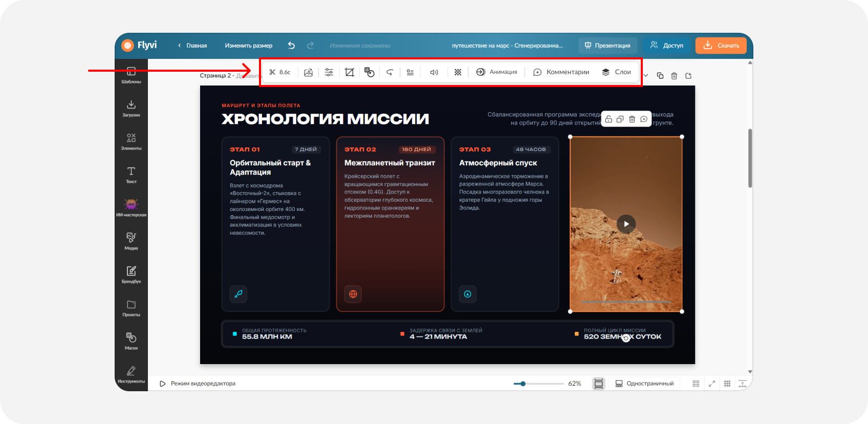Open the replace image icon in the toolbar
This screenshot has width=868, height=424.
click(x=308, y=72)
